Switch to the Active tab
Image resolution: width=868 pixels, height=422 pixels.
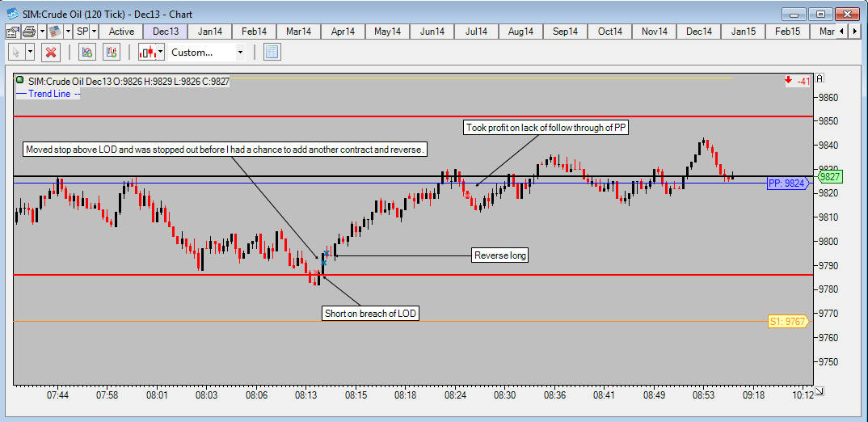click(x=121, y=32)
